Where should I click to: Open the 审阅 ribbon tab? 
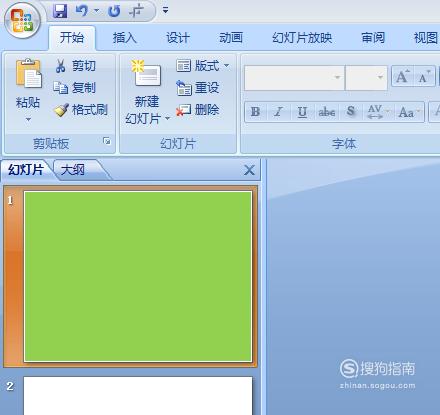point(373,38)
